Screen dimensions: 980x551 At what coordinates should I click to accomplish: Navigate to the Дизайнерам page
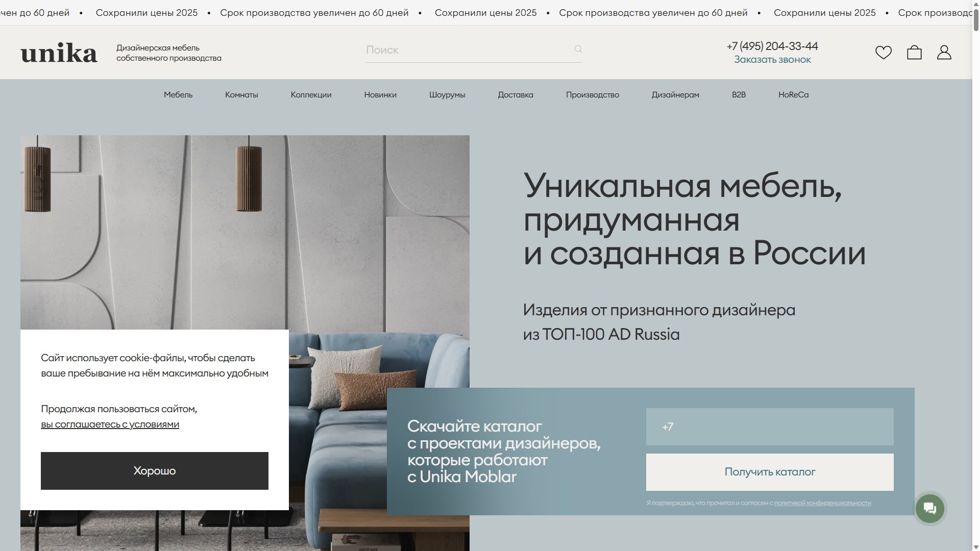pos(675,95)
